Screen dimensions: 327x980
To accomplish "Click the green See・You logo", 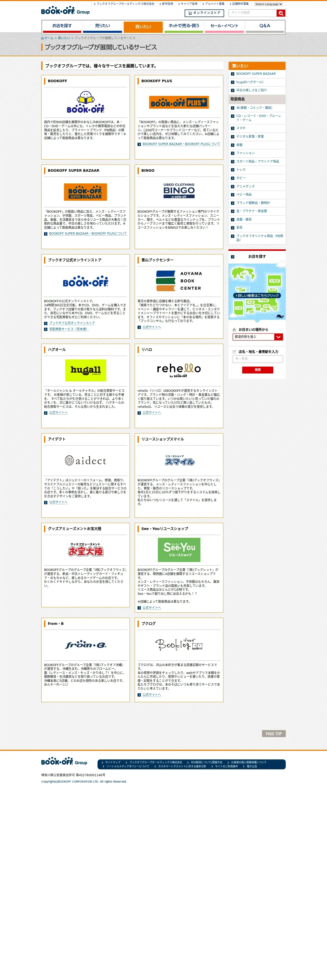I will click(179, 550).
